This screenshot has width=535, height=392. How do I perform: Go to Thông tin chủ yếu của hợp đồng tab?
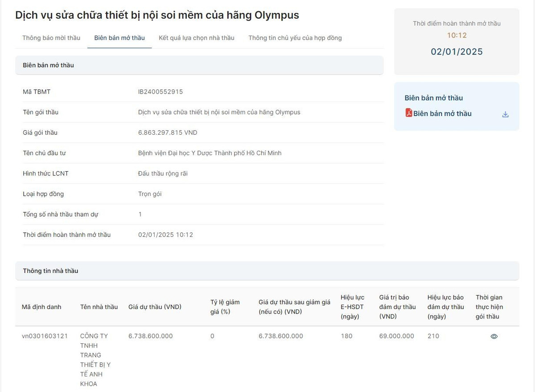coord(295,38)
